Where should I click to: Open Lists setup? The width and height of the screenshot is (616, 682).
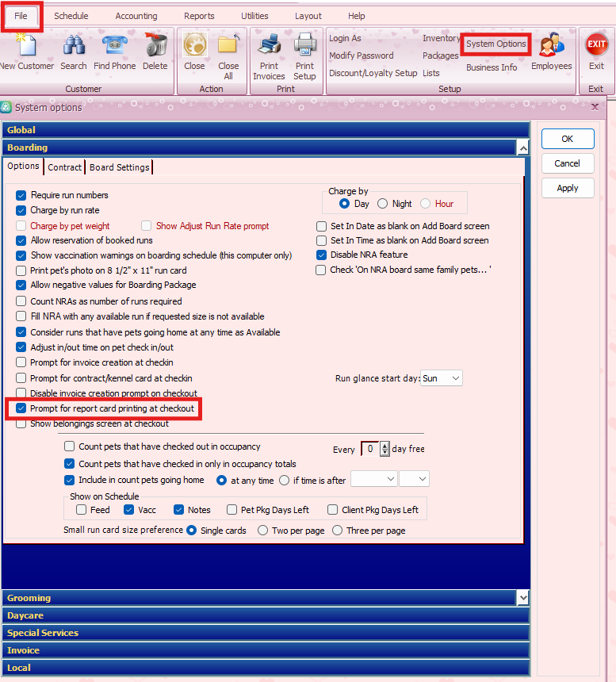(x=430, y=73)
